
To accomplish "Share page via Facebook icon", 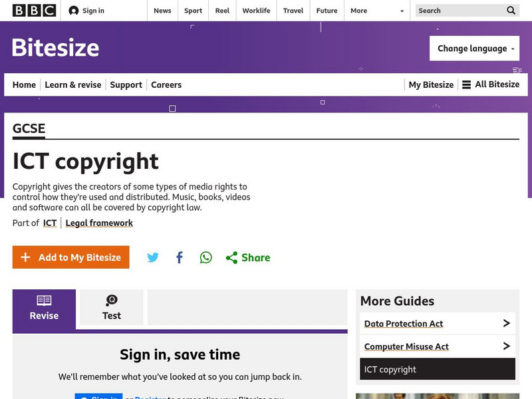I will click(x=180, y=257).
